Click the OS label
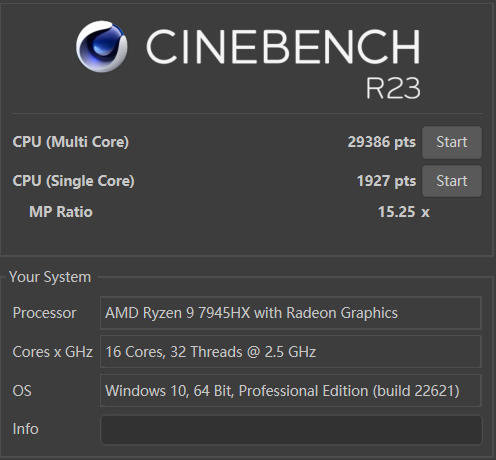This screenshot has height=460, width=496. tap(22, 391)
